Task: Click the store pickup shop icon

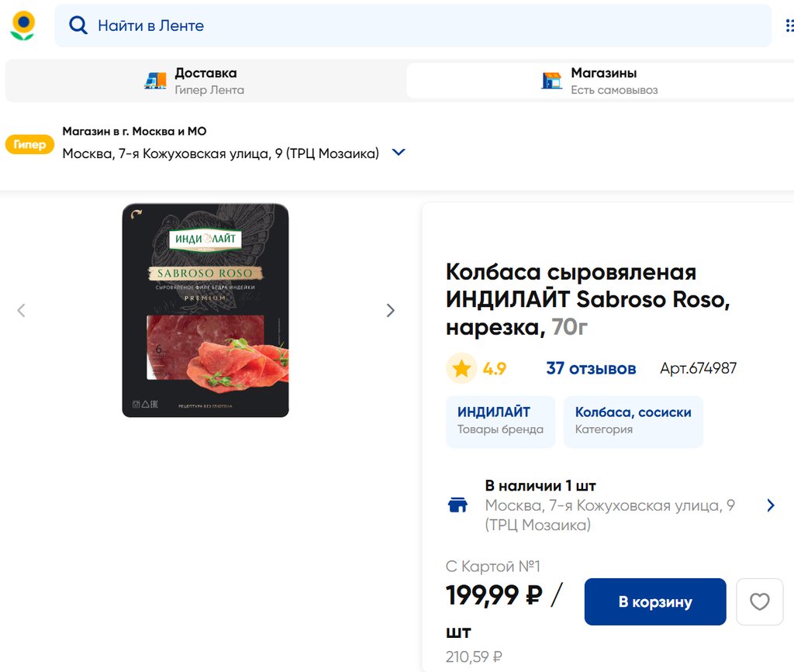Action: tap(551, 81)
